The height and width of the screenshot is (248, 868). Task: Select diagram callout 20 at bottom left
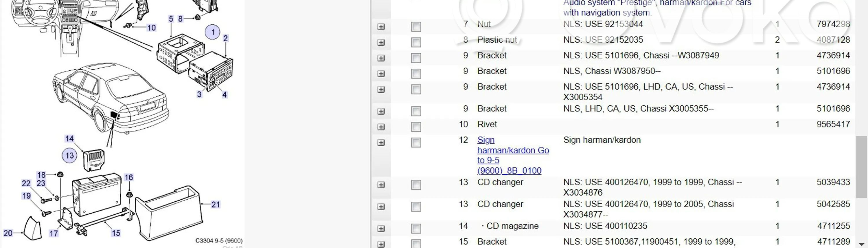tap(8, 233)
